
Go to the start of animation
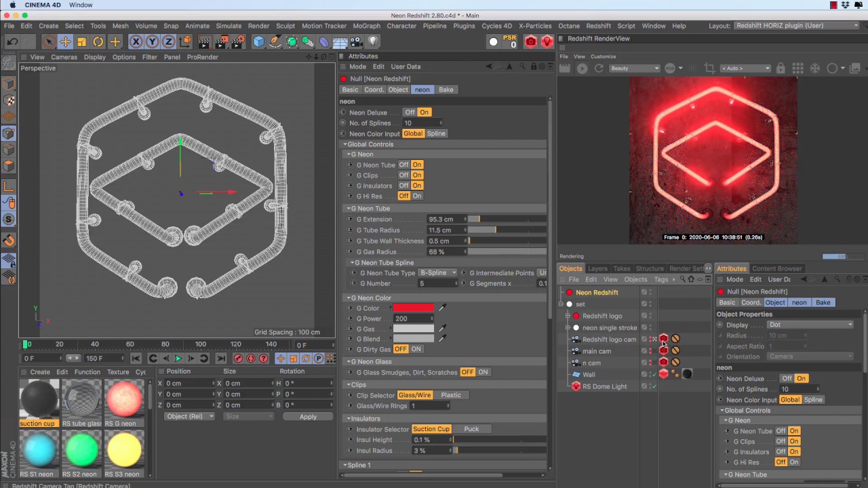[x=136, y=359]
